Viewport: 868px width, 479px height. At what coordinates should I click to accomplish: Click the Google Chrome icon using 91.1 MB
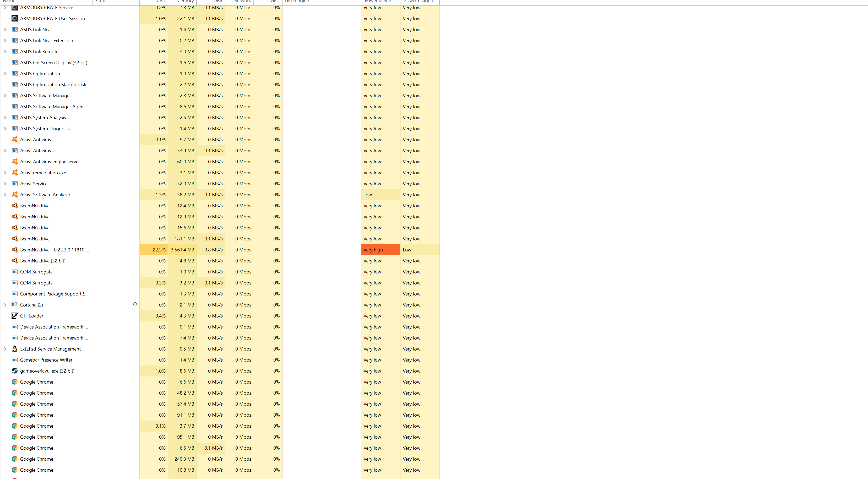(14, 415)
